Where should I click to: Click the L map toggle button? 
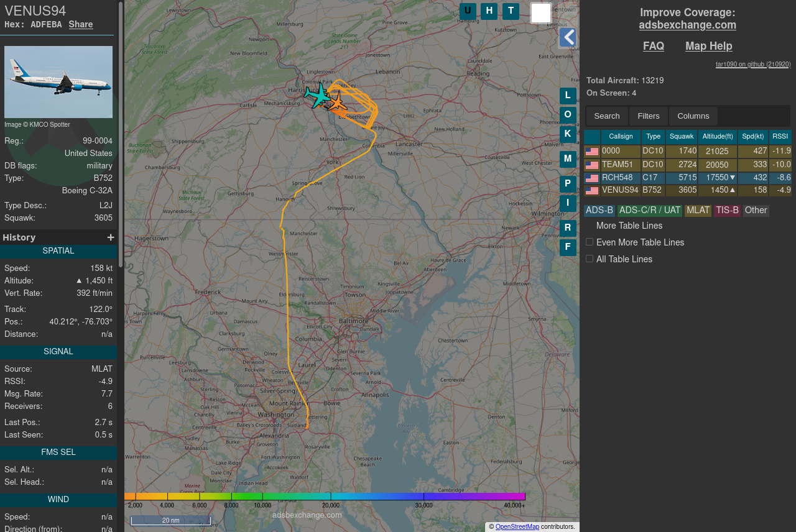pyautogui.click(x=568, y=96)
